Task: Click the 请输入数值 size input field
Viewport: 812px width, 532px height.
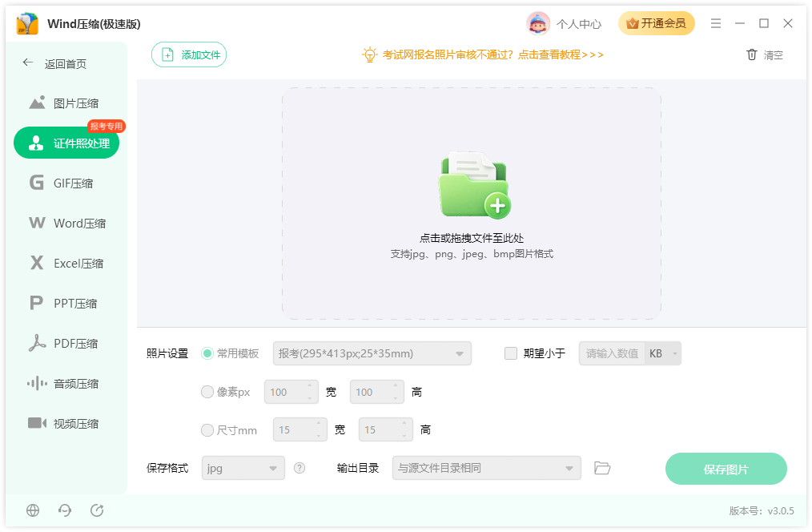Action: [x=612, y=353]
